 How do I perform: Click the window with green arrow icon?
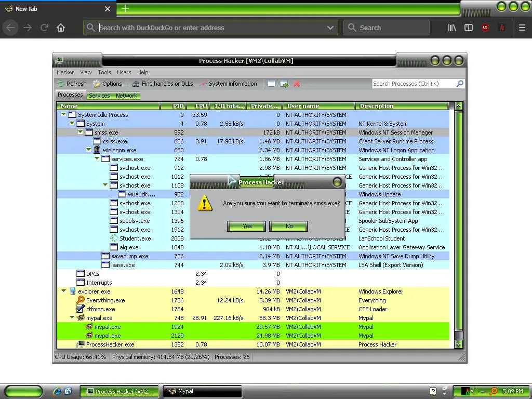[x=284, y=84]
